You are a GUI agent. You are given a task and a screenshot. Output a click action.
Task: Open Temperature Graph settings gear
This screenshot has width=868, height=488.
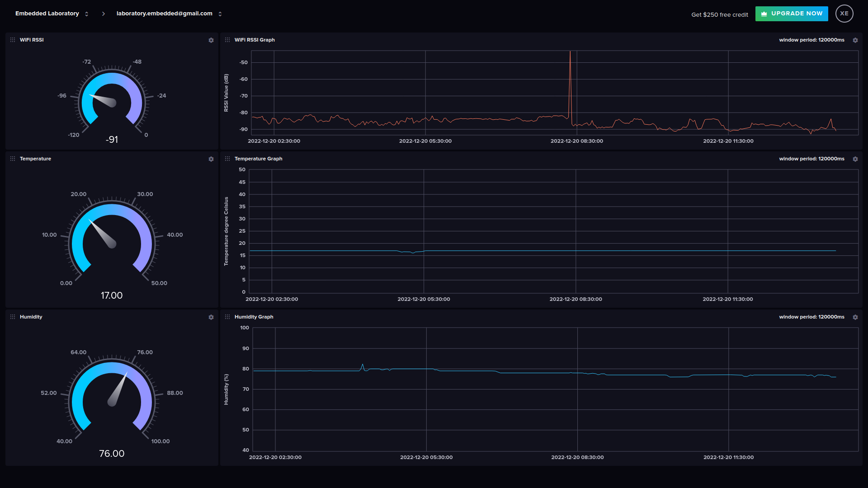coord(855,159)
